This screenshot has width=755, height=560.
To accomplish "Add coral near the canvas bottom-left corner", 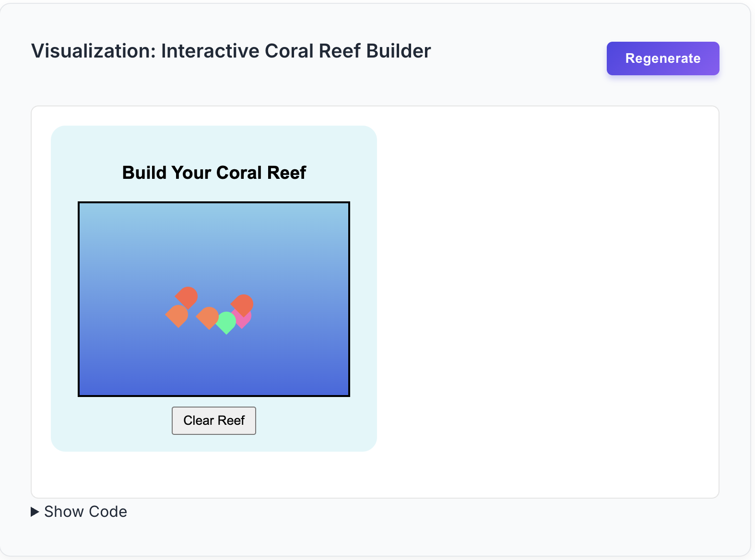I will [x=91, y=384].
